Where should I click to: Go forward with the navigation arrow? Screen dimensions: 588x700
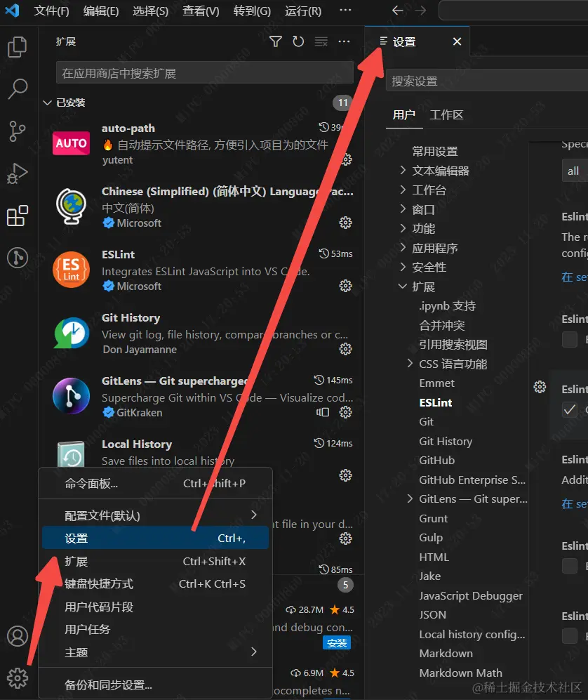421,11
